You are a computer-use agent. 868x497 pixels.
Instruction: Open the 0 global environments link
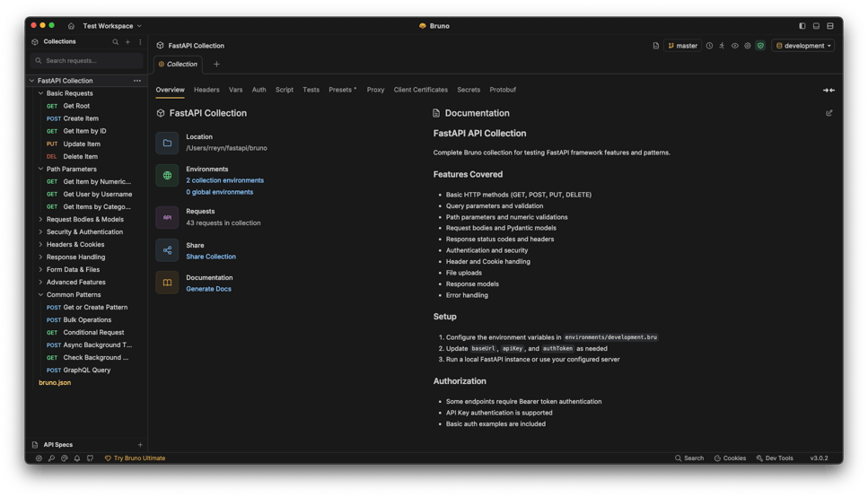pyautogui.click(x=219, y=192)
